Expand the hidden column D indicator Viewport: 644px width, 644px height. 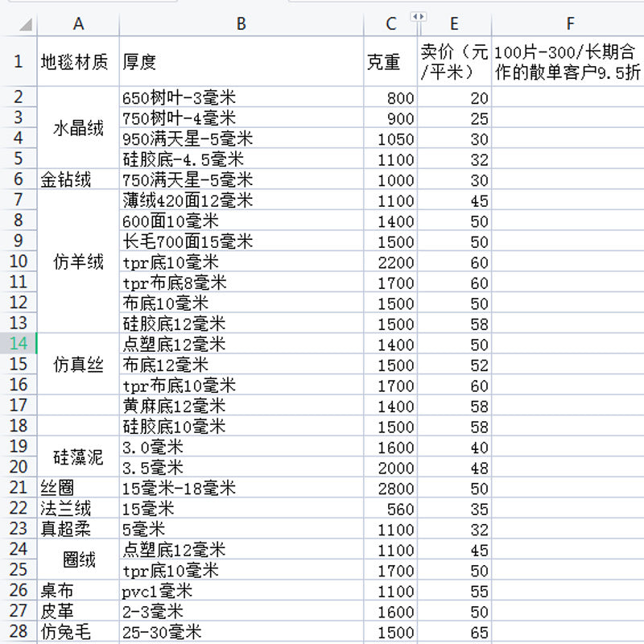[x=419, y=17]
